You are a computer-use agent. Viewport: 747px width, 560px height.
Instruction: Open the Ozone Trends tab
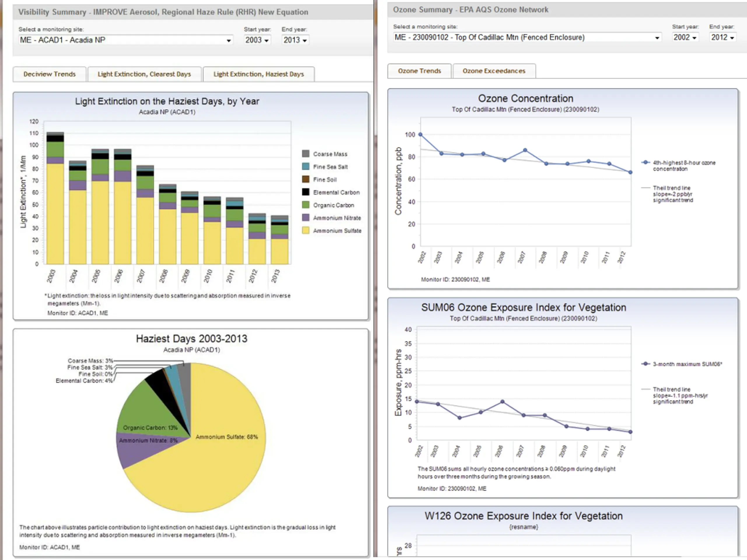(419, 71)
